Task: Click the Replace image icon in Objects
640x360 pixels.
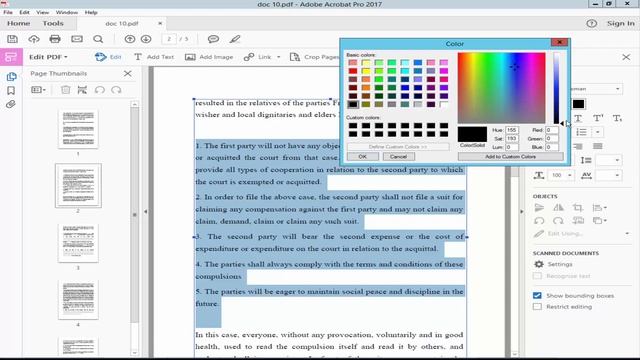Action: (x=578, y=221)
